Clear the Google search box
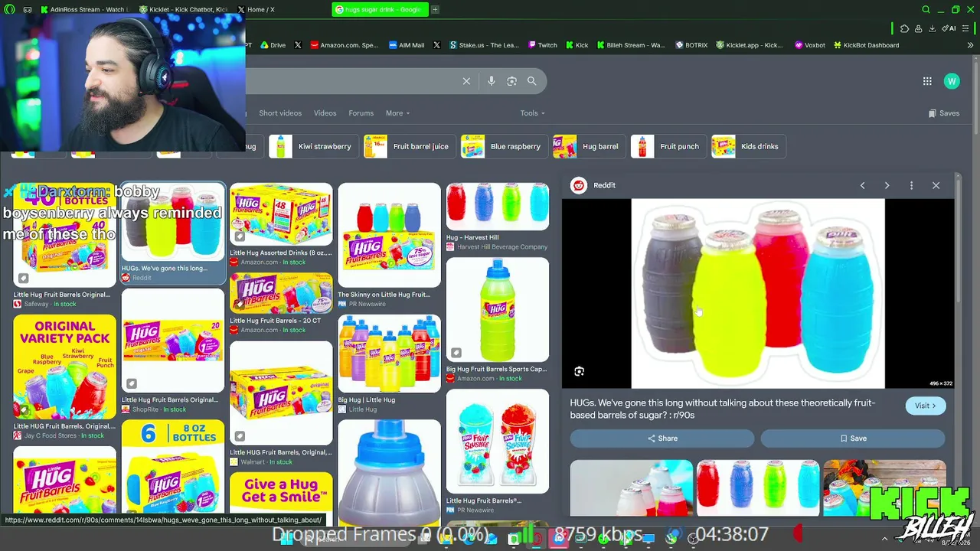The height and width of the screenshot is (551, 980). (466, 81)
